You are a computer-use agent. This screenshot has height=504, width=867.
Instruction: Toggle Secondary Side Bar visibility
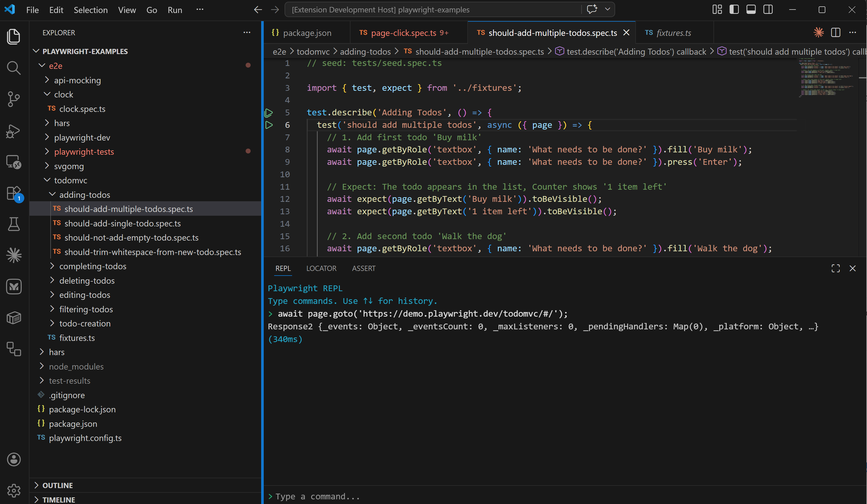pyautogui.click(x=768, y=10)
